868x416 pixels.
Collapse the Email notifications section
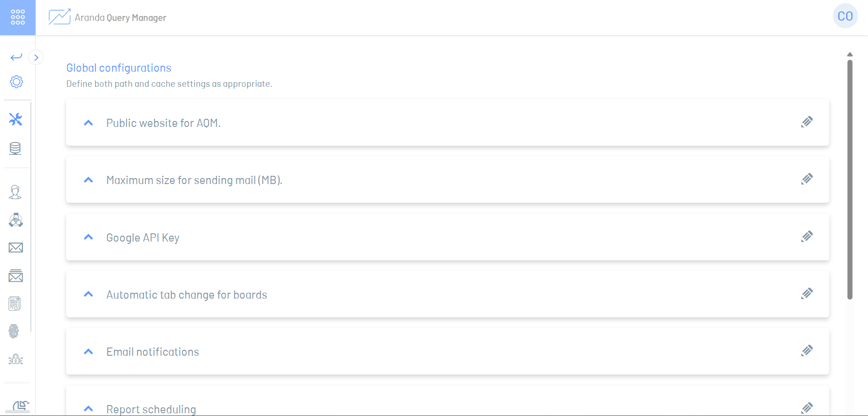click(x=89, y=352)
